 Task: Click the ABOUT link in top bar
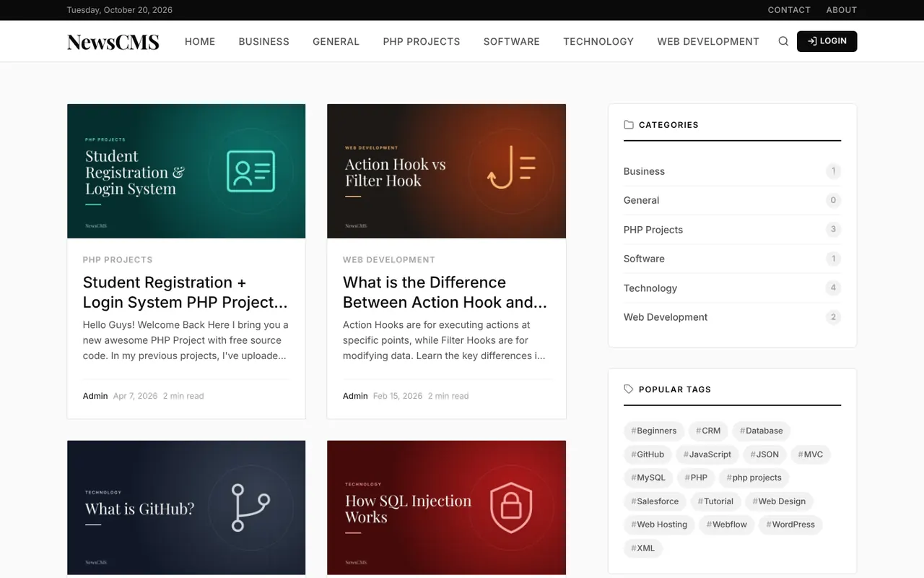click(842, 10)
